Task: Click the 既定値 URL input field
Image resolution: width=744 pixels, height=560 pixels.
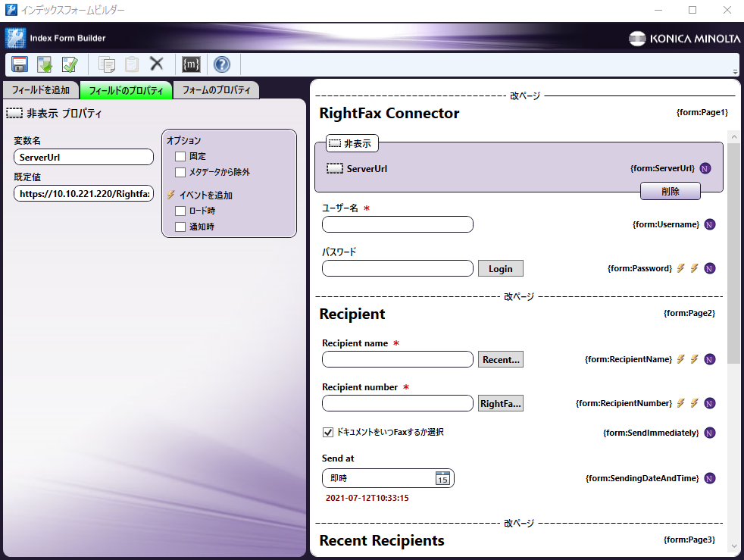Action: coord(83,194)
